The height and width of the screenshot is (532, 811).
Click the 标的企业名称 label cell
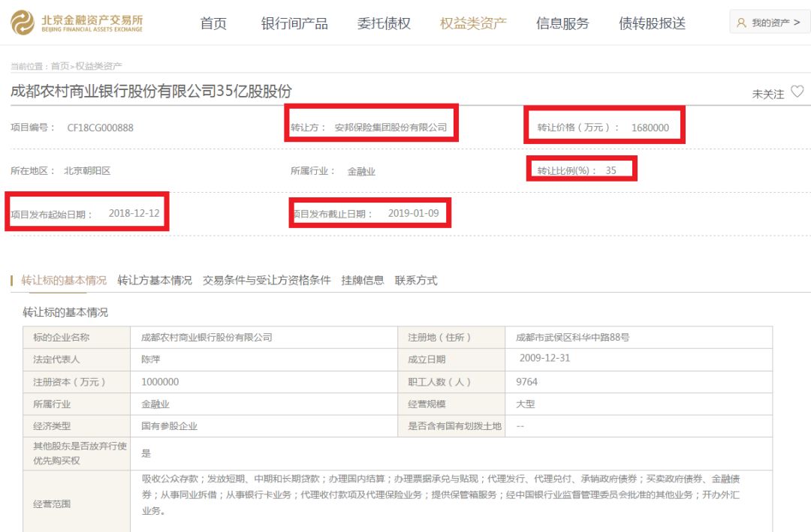[77, 338]
